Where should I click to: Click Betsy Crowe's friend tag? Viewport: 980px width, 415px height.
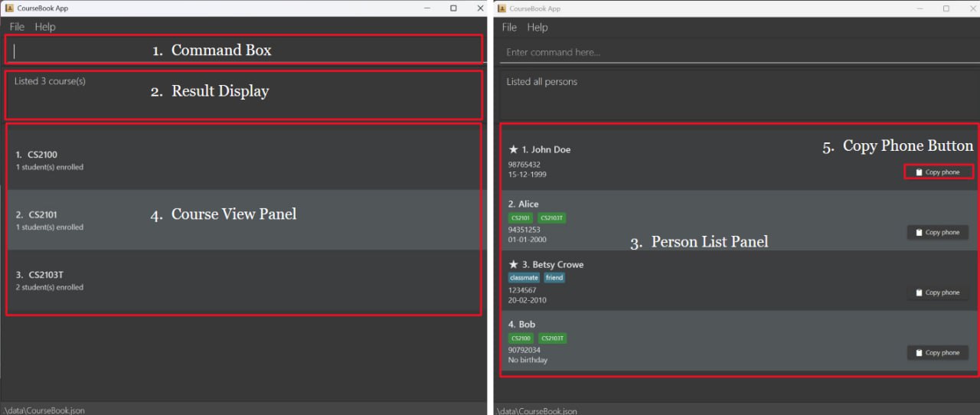(x=554, y=278)
